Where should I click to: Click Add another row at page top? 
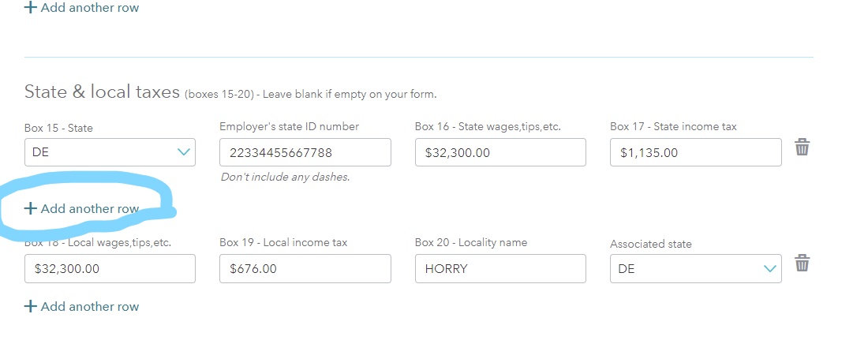pyautogui.click(x=82, y=7)
